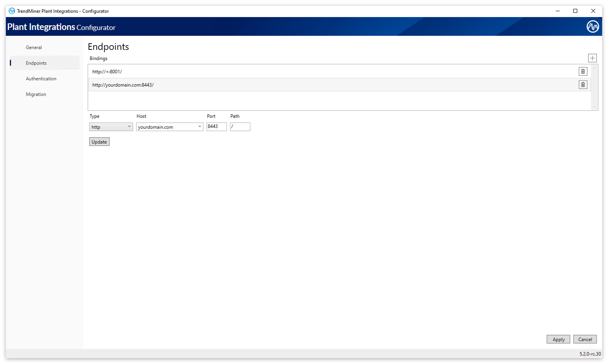
Task: Switch to the Migration section
Action: point(36,94)
